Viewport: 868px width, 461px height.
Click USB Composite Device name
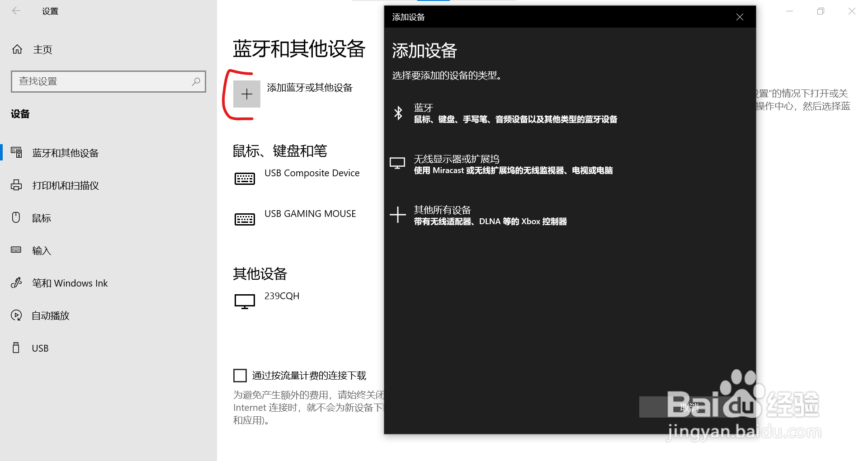pos(312,173)
